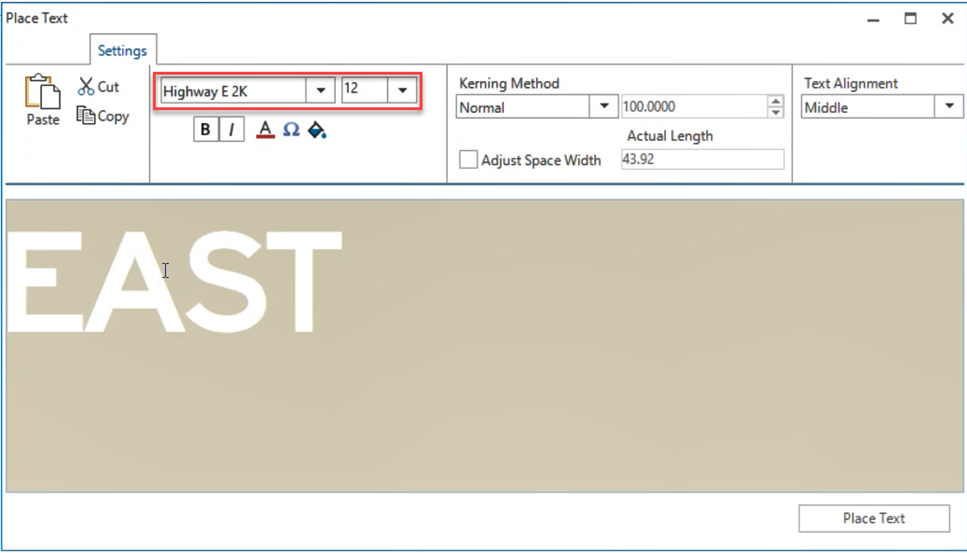This screenshot has height=553, width=967.
Task: Open the fill color bucket tool
Action: 317,129
